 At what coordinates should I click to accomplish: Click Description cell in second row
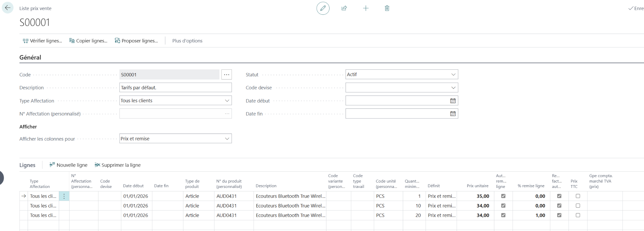click(290, 206)
